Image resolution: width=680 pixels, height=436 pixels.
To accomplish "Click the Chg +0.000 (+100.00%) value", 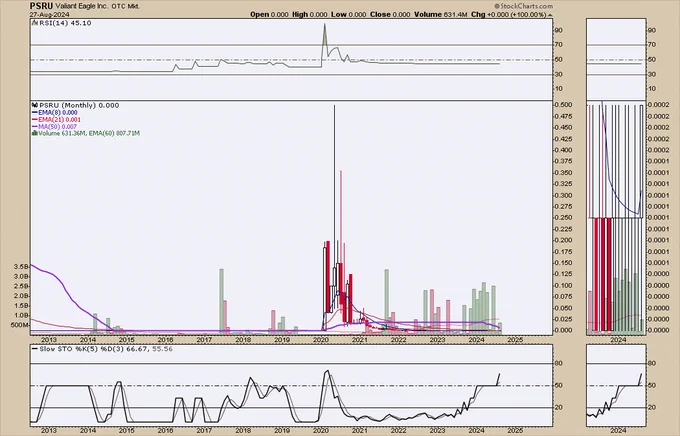I will [x=509, y=14].
